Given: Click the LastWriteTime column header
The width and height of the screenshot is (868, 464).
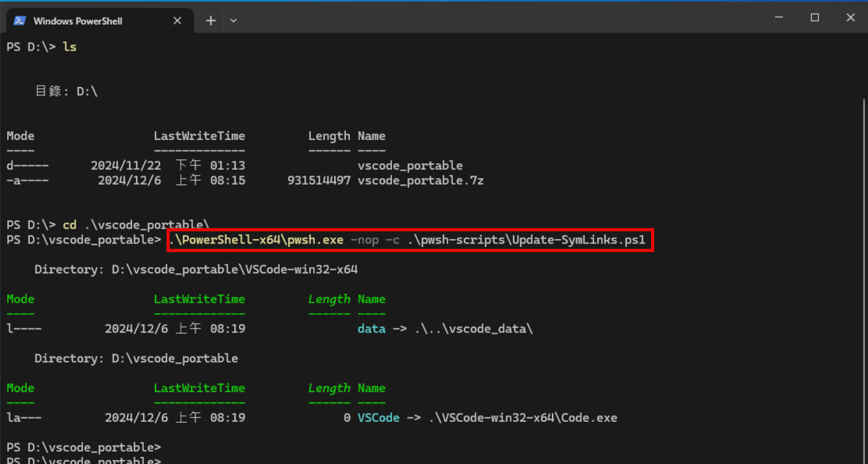Looking at the screenshot, I should click(199, 135).
